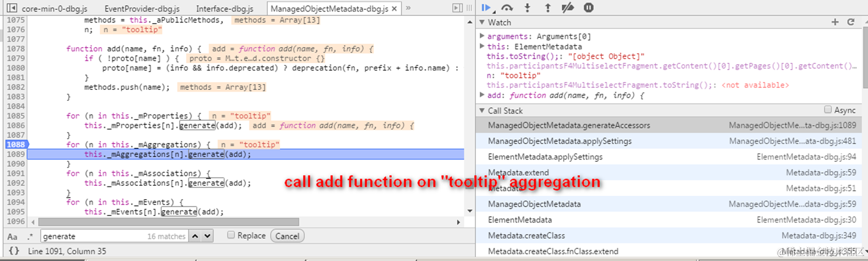Collapse the Watch section
868x261 pixels.
[482, 22]
